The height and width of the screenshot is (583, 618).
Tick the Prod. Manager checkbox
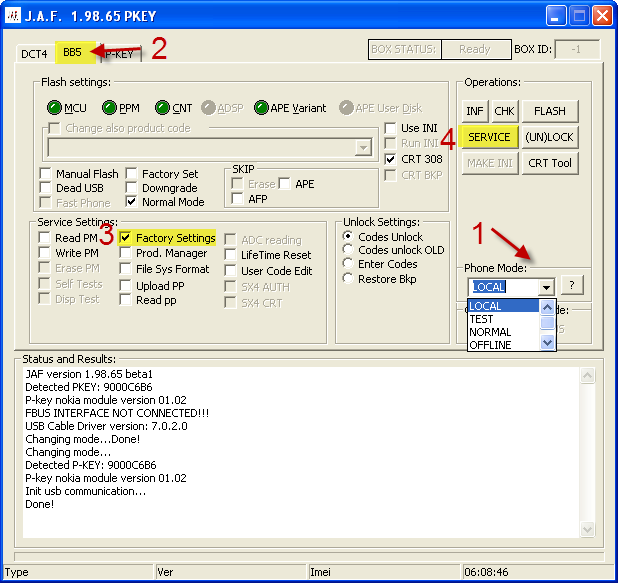125,253
